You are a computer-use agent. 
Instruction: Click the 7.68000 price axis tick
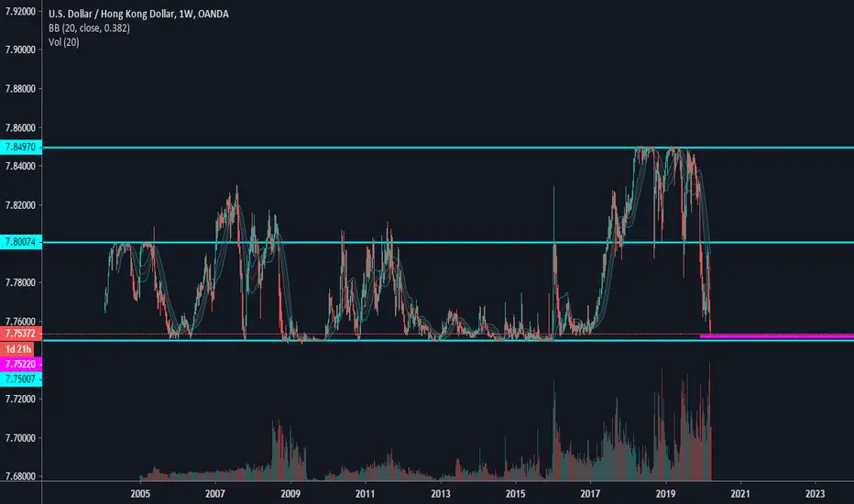(21, 477)
